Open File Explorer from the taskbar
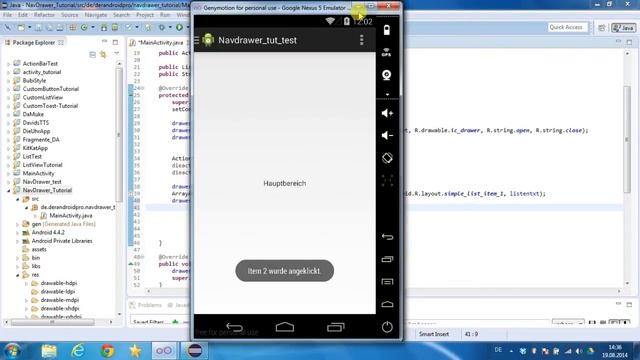 click(x=49, y=351)
